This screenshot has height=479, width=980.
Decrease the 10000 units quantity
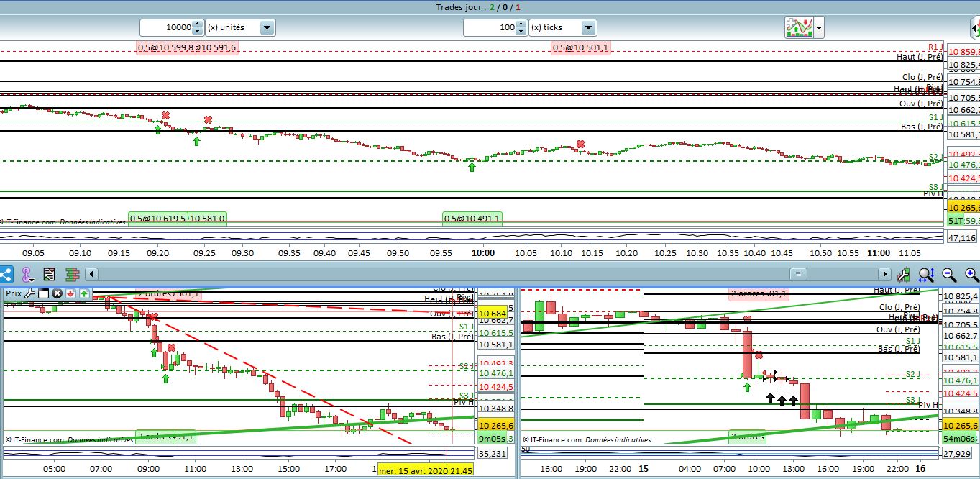[198, 32]
